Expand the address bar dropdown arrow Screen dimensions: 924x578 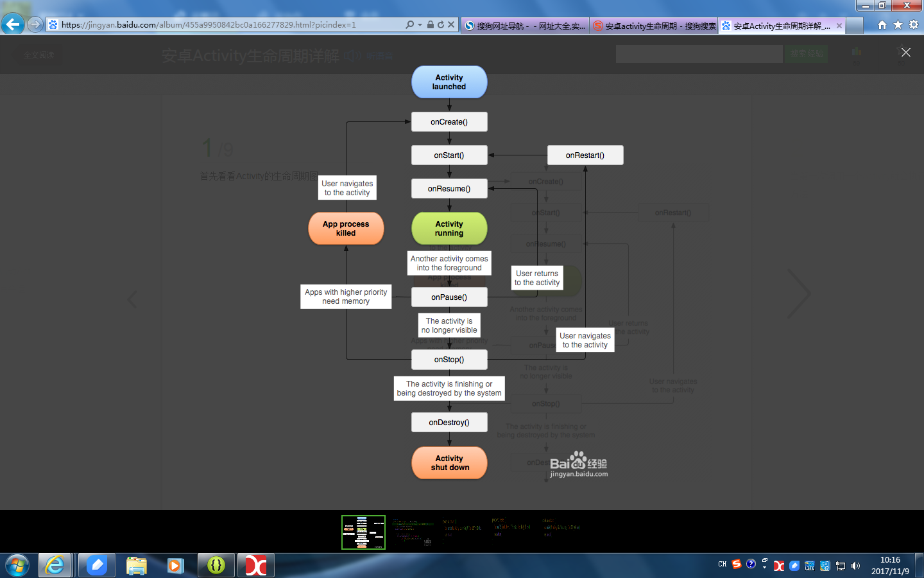(420, 24)
